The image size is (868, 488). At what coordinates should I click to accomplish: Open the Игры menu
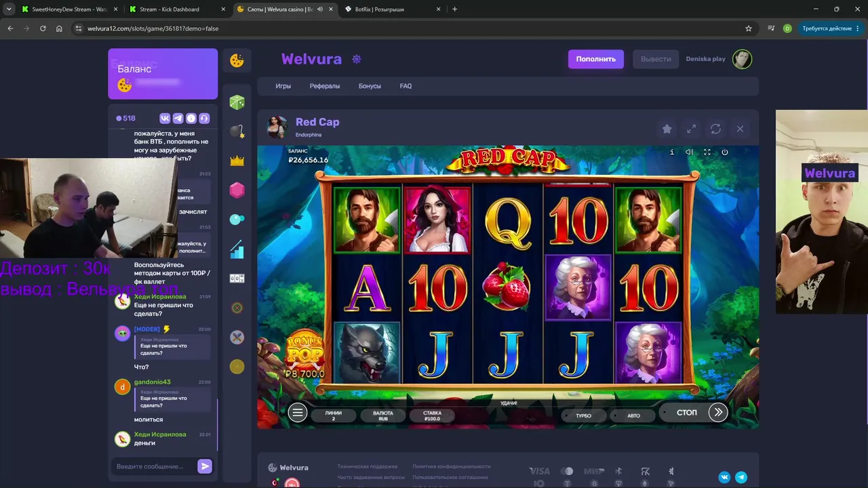(x=283, y=86)
